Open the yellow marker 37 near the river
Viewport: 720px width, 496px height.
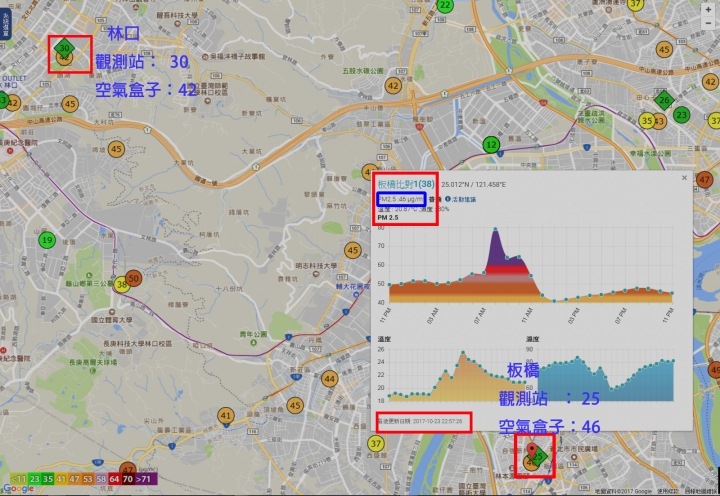coord(376,444)
